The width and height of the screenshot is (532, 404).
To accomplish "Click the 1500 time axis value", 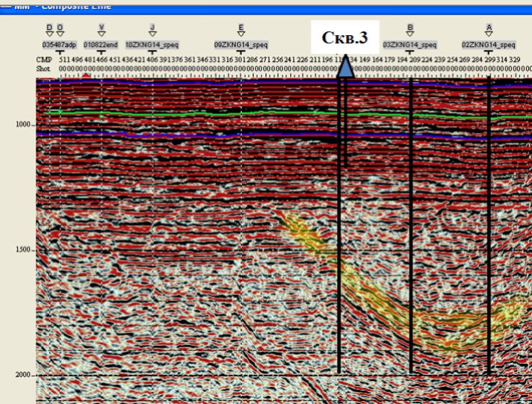I will pyautogui.click(x=23, y=249).
